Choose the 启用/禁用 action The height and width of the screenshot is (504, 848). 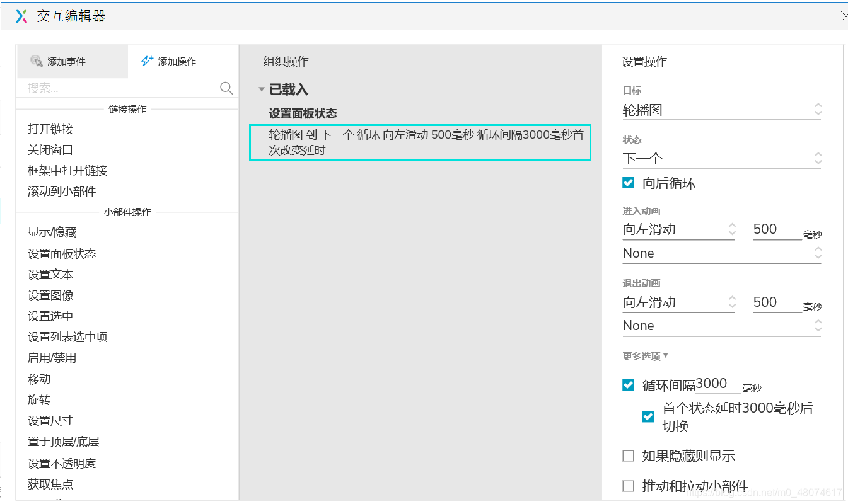click(52, 358)
